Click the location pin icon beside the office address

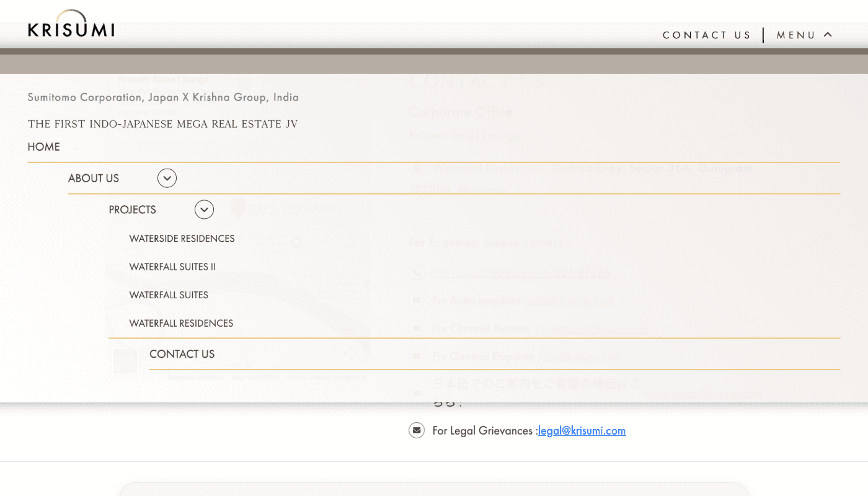pyautogui.click(x=416, y=168)
